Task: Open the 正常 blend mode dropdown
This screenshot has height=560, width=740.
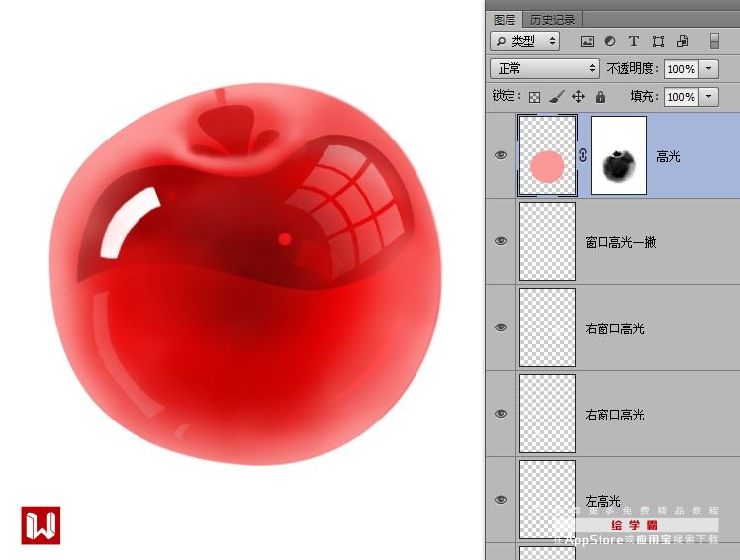Action: [545, 69]
